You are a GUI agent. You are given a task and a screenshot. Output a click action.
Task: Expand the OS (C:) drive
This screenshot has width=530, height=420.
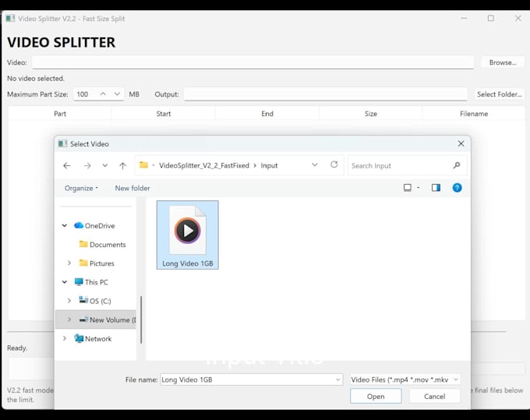(x=69, y=301)
